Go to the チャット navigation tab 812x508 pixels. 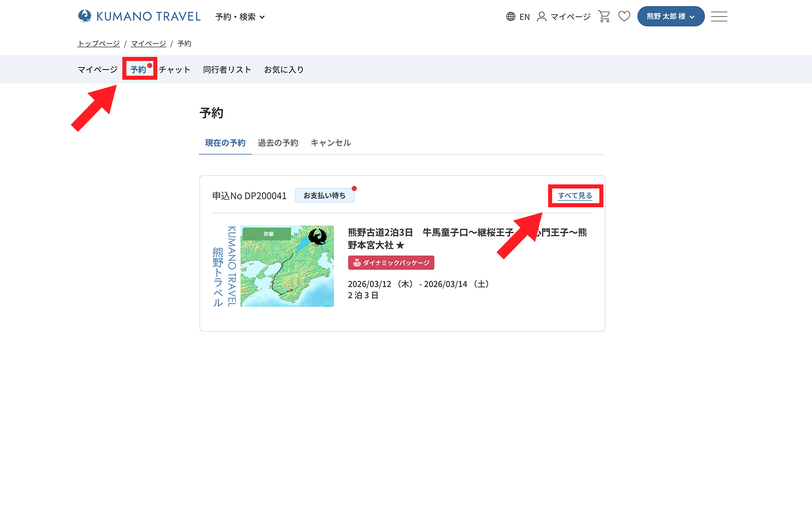point(174,70)
